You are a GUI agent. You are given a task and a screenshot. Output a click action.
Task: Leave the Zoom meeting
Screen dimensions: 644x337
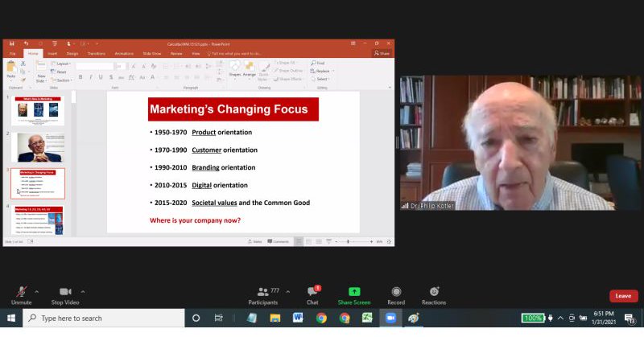pyautogui.click(x=623, y=295)
